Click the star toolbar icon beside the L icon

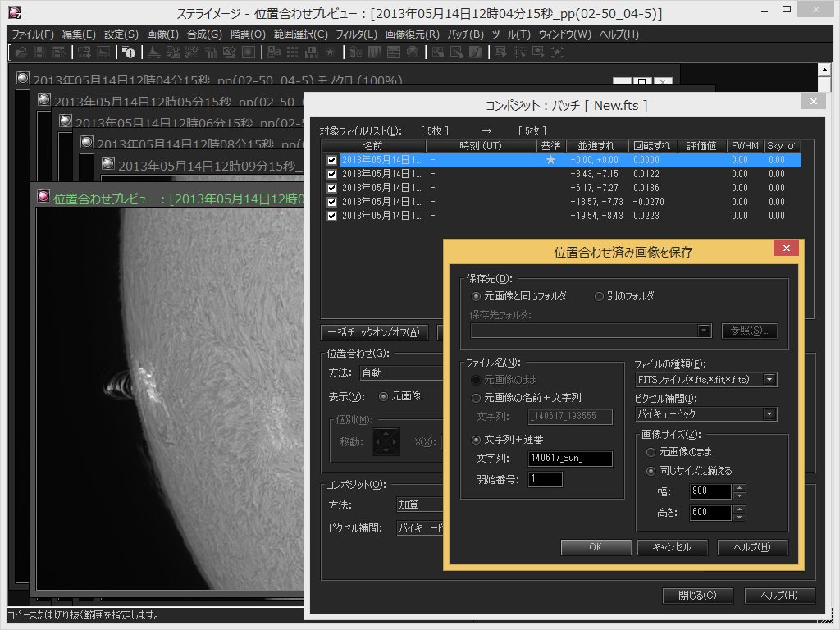[x=330, y=52]
